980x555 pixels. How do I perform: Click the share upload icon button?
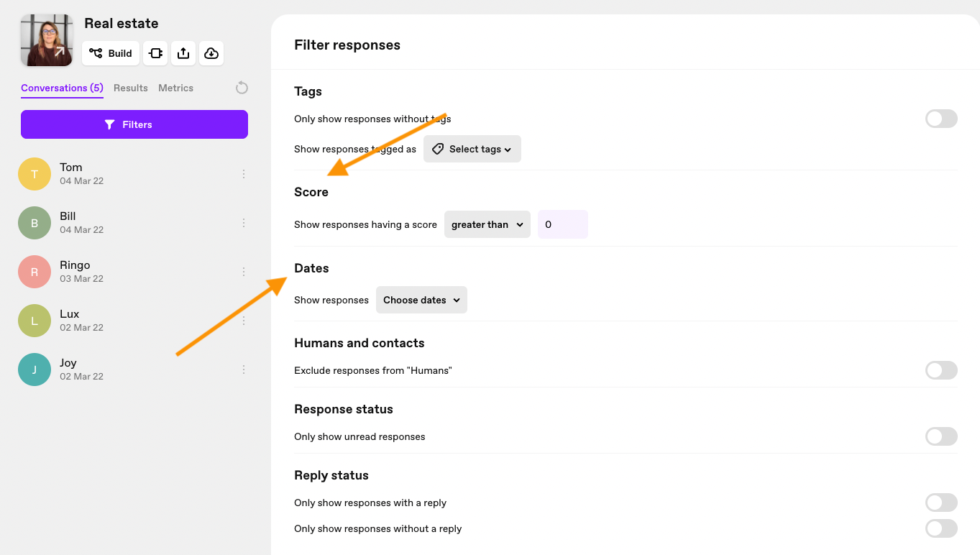[183, 53]
